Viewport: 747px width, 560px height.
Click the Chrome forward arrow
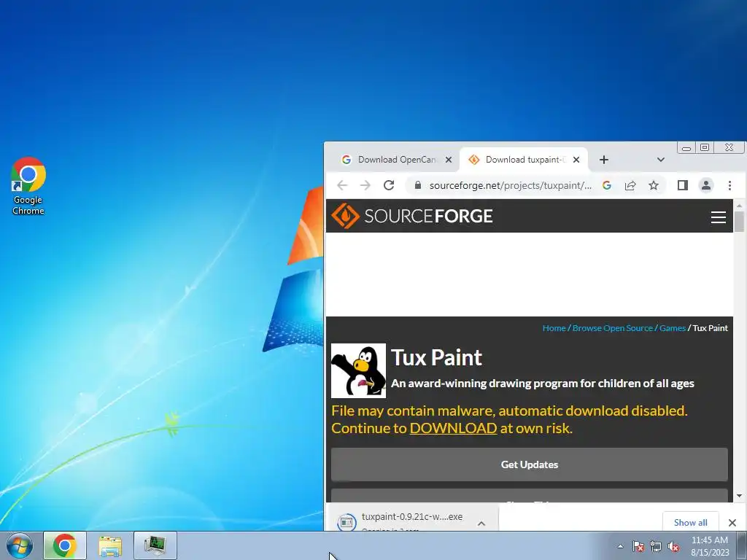coord(365,185)
